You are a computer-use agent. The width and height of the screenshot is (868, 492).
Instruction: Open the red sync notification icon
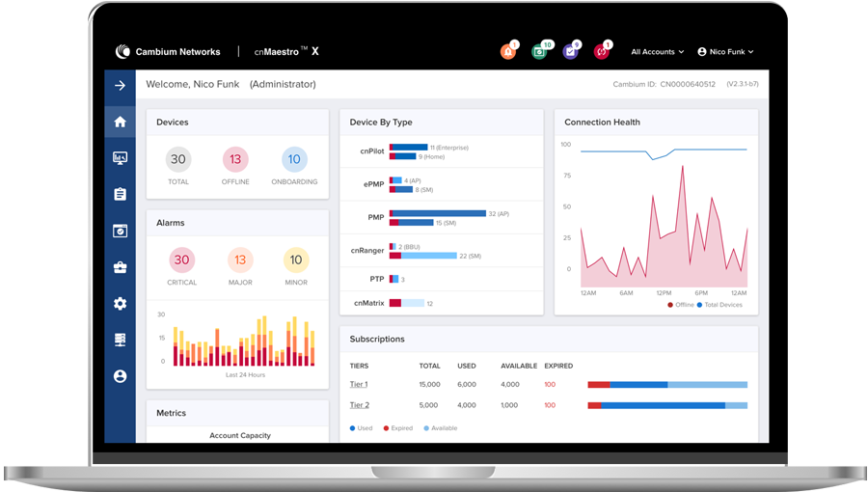602,52
